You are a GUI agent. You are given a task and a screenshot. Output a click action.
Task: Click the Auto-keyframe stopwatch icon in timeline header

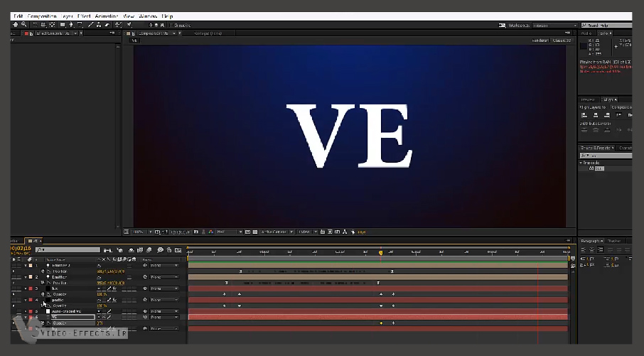pos(168,250)
